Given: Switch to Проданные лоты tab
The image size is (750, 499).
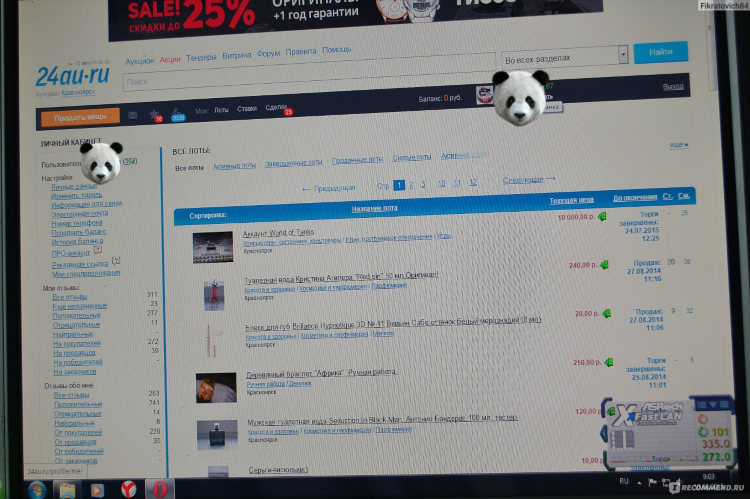Looking at the screenshot, I should 357,160.
